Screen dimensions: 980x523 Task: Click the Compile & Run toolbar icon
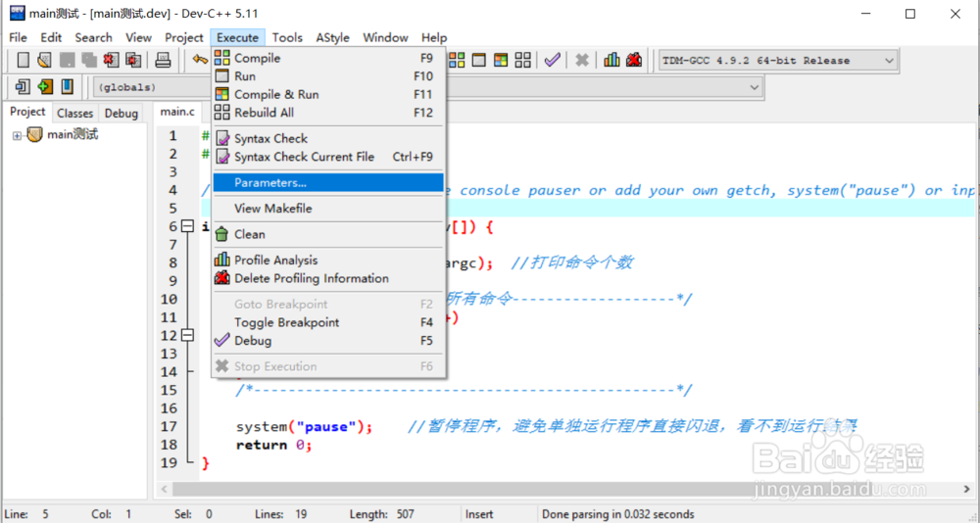click(501, 60)
